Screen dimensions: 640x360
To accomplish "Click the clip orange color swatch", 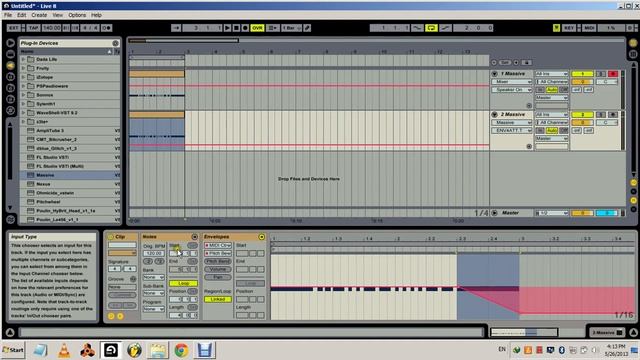I will pos(122,253).
